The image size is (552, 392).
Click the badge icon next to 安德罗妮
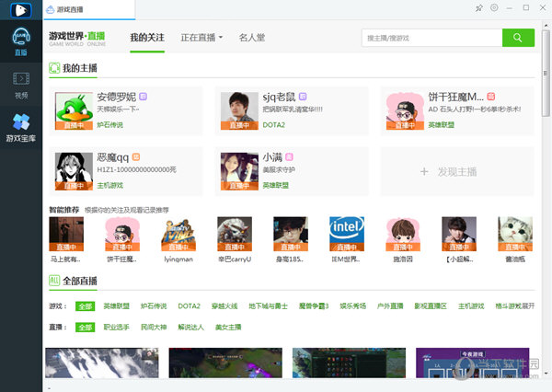pos(143,96)
